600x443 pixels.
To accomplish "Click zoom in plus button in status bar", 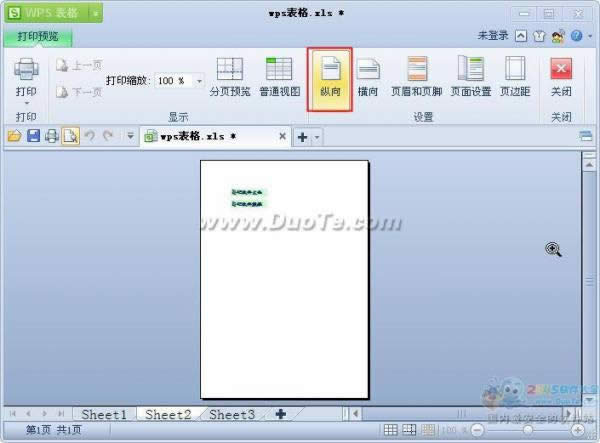I will pyautogui.click(x=577, y=430).
